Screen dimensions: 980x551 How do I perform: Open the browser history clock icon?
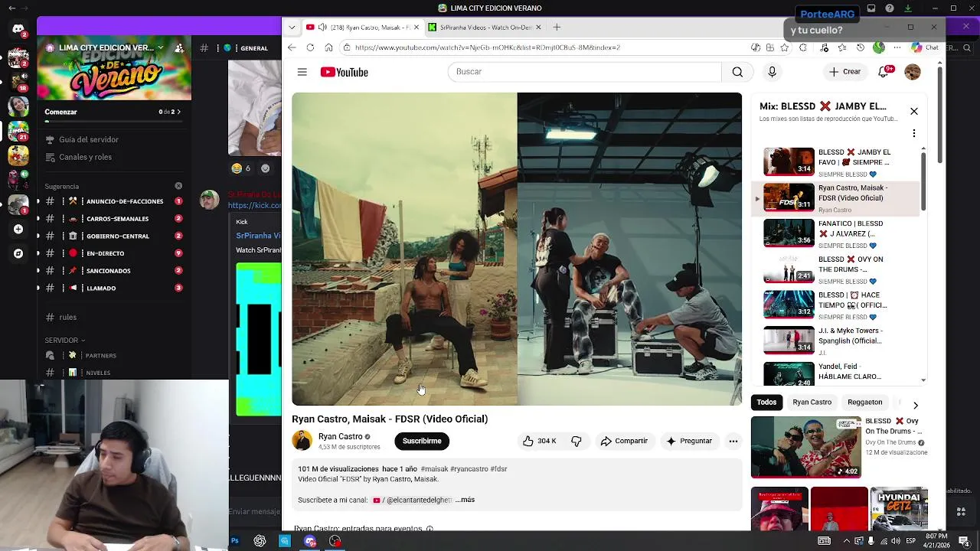tap(861, 47)
